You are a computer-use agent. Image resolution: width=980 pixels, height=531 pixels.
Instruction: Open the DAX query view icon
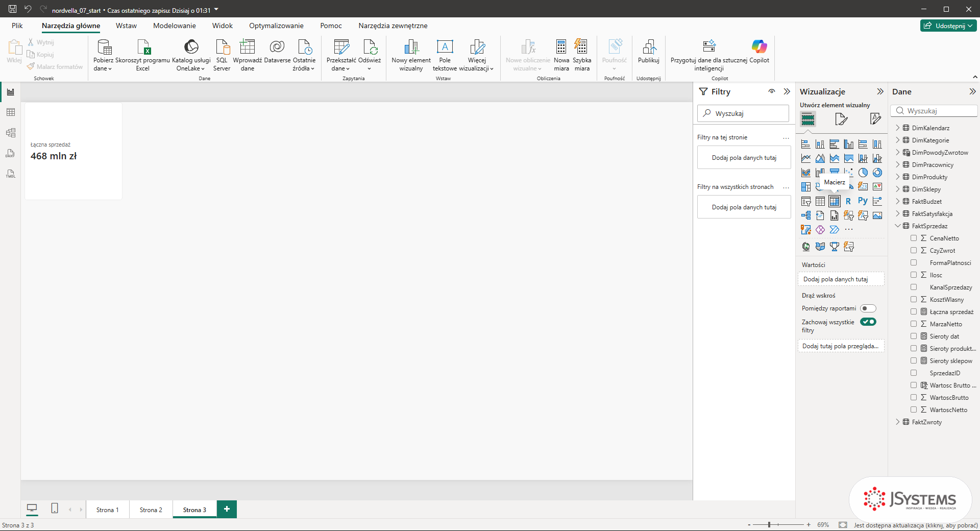click(x=11, y=153)
